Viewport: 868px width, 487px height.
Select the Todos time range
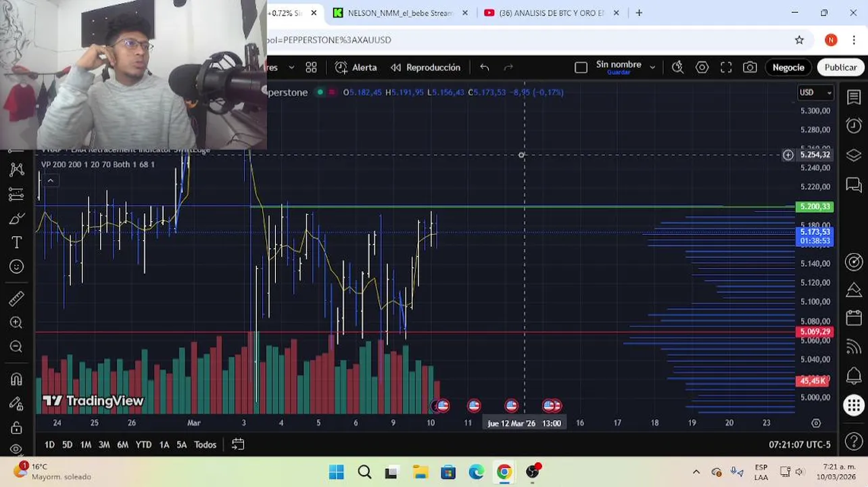click(206, 444)
